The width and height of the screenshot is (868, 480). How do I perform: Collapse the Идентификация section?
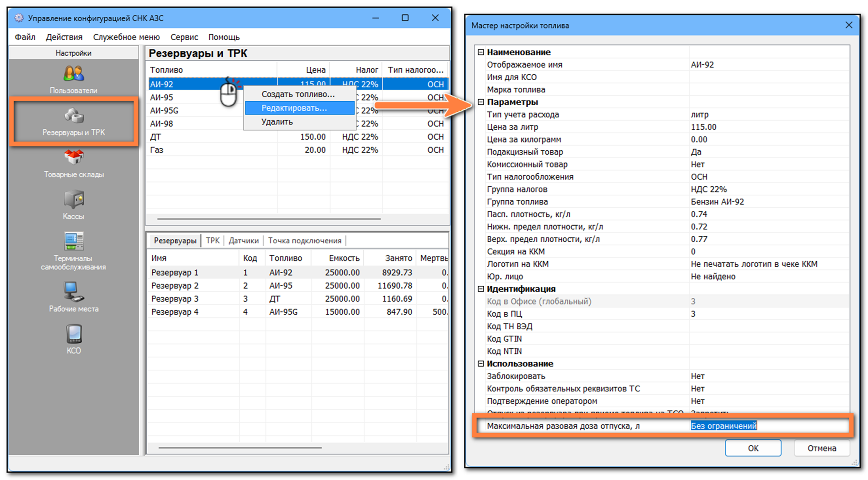point(481,289)
